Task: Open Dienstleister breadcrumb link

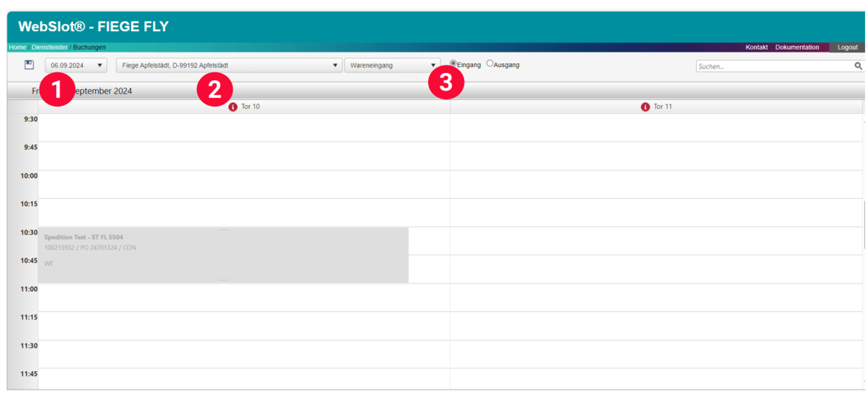Action: pyautogui.click(x=49, y=47)
